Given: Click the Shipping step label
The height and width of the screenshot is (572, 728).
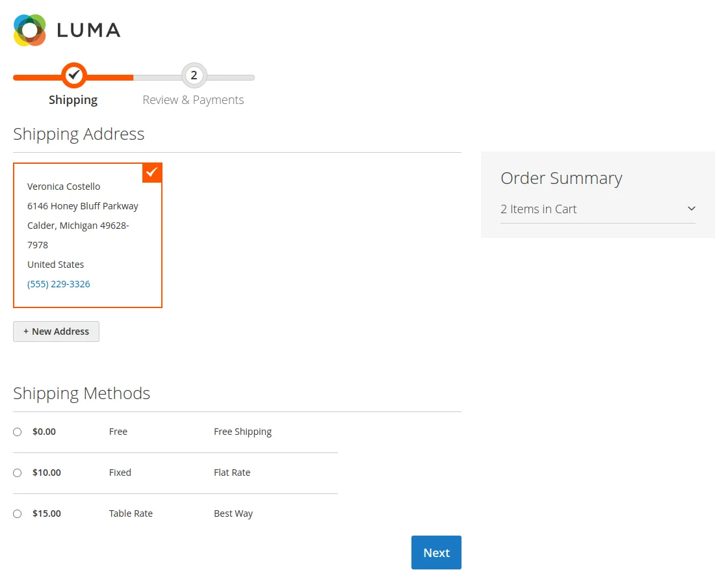Looking at the screenshot, I should pos(73,99).
